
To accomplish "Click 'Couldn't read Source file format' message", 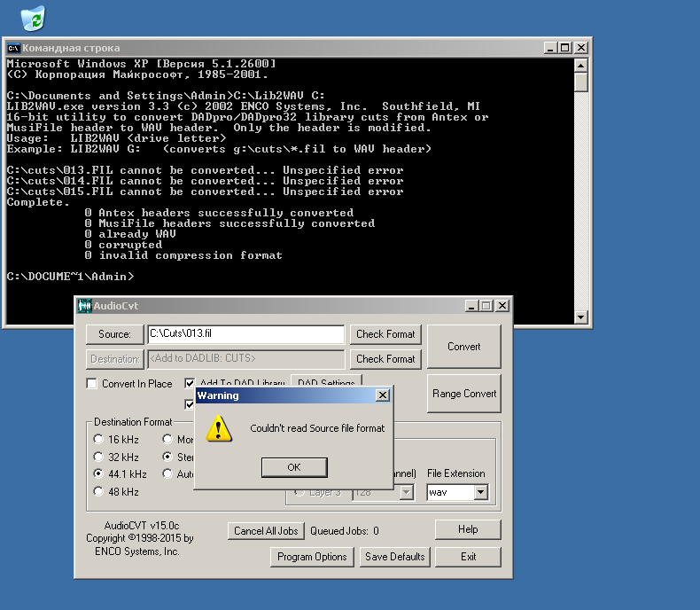I will pos(317,428).
